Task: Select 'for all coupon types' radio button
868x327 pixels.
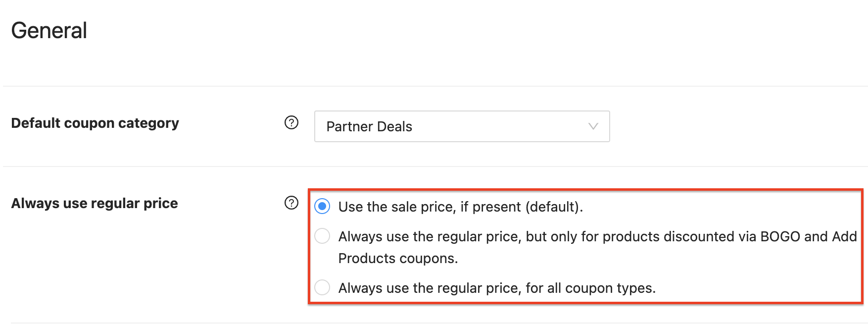Action: pyautogui.click(x=322, y=287)
